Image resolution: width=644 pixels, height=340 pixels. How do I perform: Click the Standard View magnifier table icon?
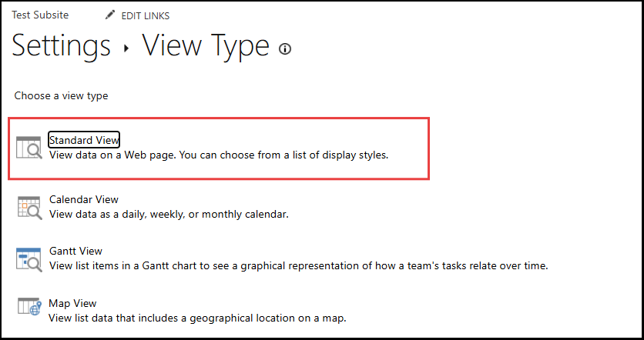click(x=29, y=147)
